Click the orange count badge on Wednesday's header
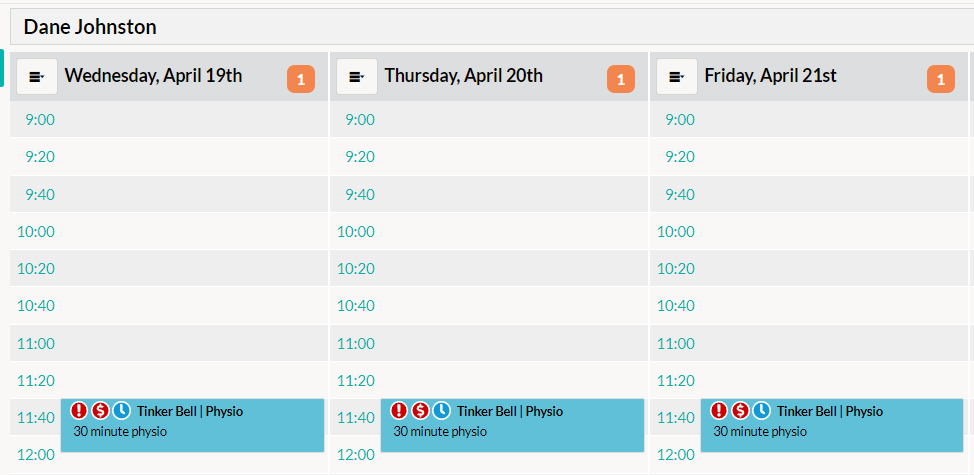Screen dimensions: 974x475 [x=301, y=79]
